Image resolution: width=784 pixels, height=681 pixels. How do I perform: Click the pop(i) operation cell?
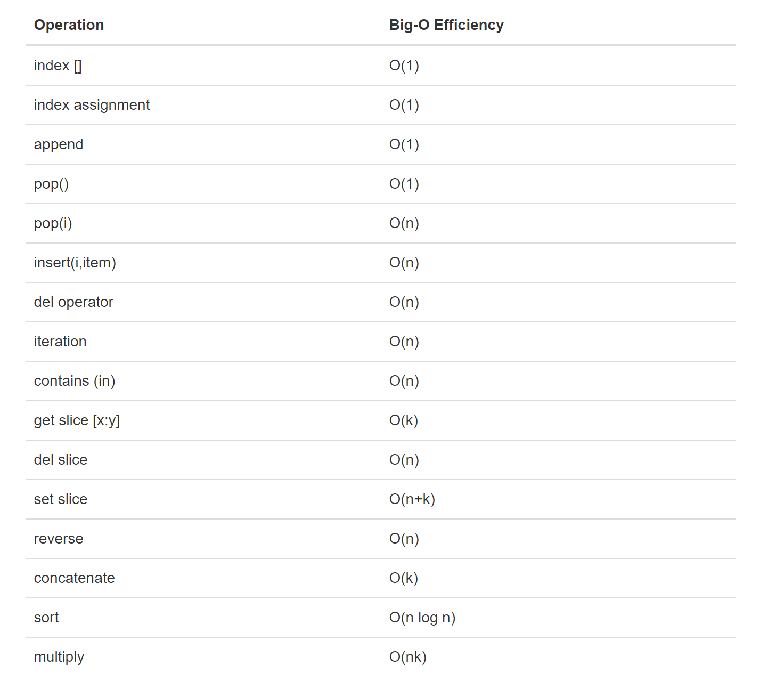click(x=53, y=223)
